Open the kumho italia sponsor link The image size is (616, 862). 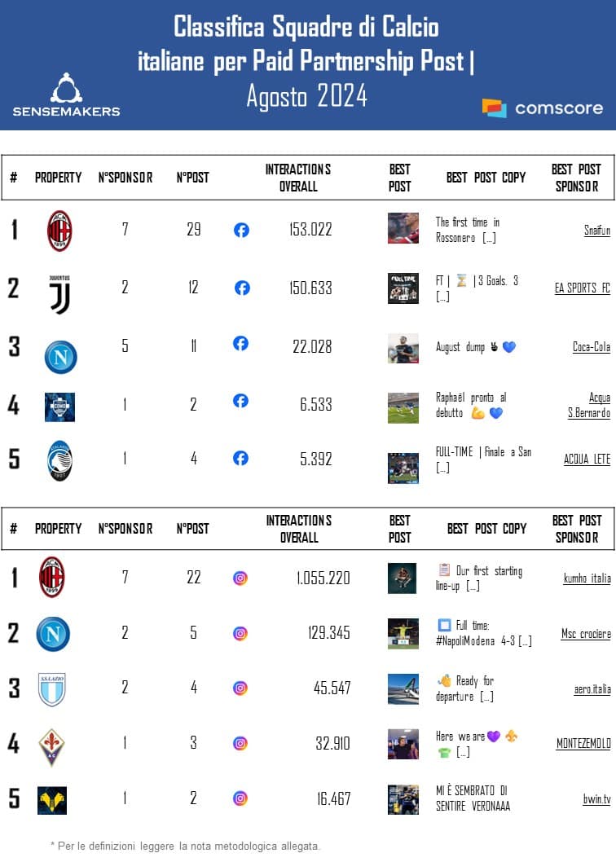pyautogui.click(x=587, y=578)
